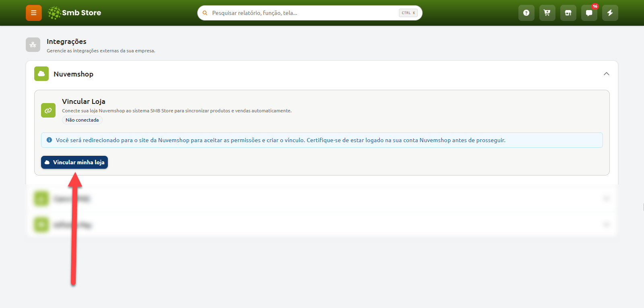Click the lightning bolt quick actions icon
Screen dimensions: 644x308
(610, 13)
